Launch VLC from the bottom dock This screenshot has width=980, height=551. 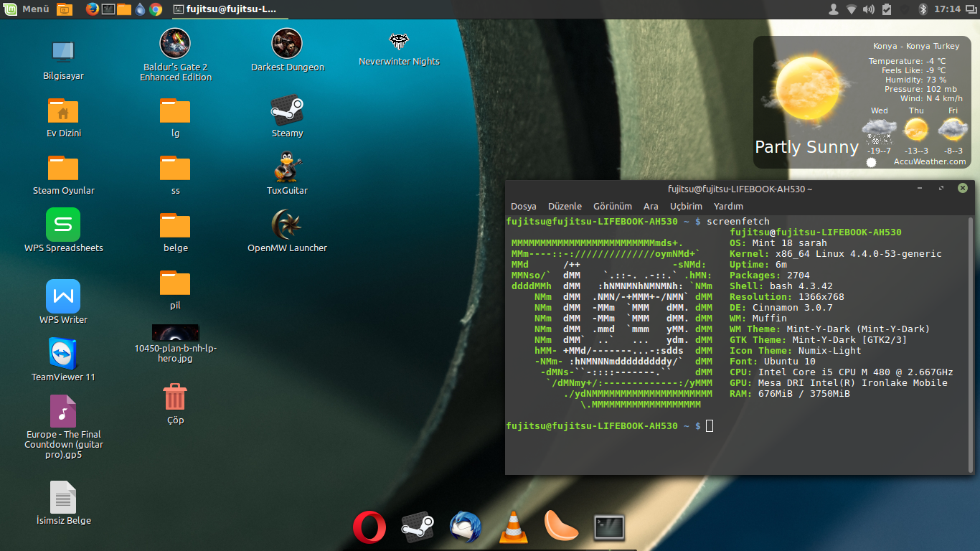click(x=514, y=528)
